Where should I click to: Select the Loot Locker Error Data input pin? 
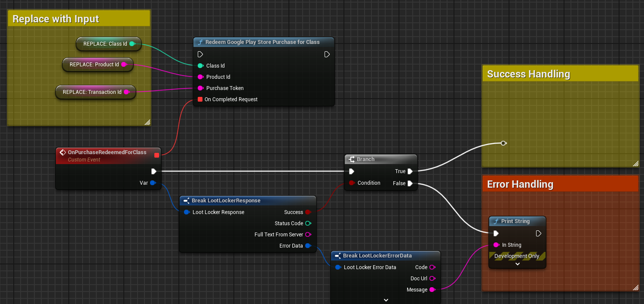tap(338, 267)
